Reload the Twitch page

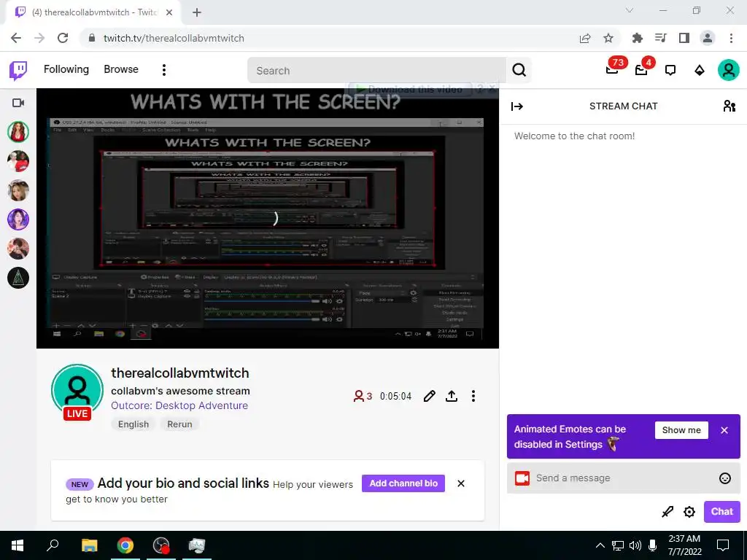(63, 38)
